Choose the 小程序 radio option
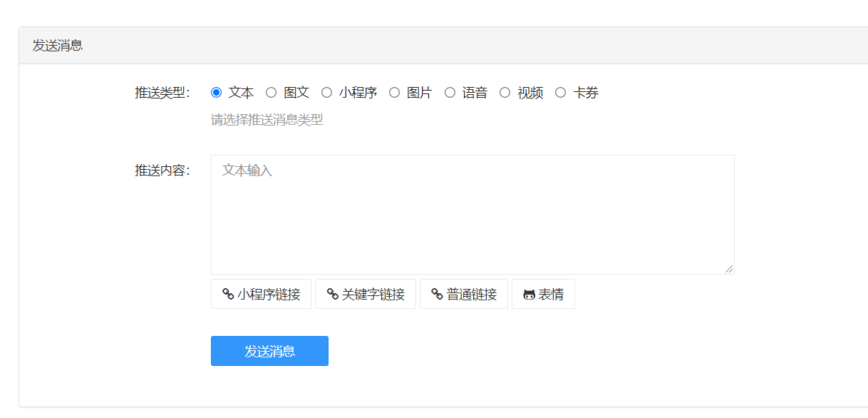Viewport: 868px width, 418px height. (326, 92)
